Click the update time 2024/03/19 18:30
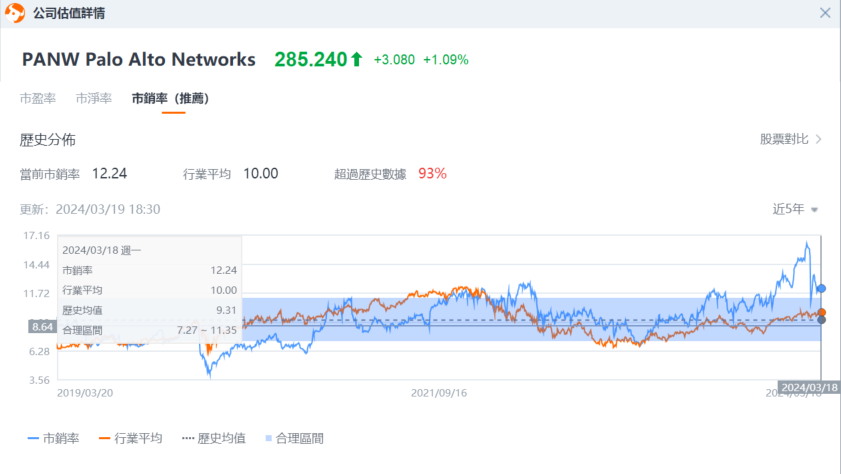The image size is (841, 474). (108, 209)
